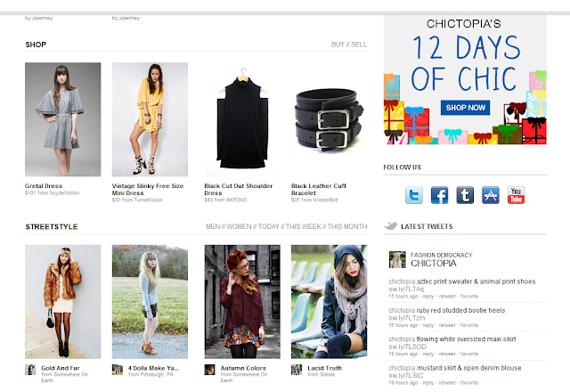Click the 'from Silesia' location text
This screenshot has width=570, height=392.
(321, 374)
